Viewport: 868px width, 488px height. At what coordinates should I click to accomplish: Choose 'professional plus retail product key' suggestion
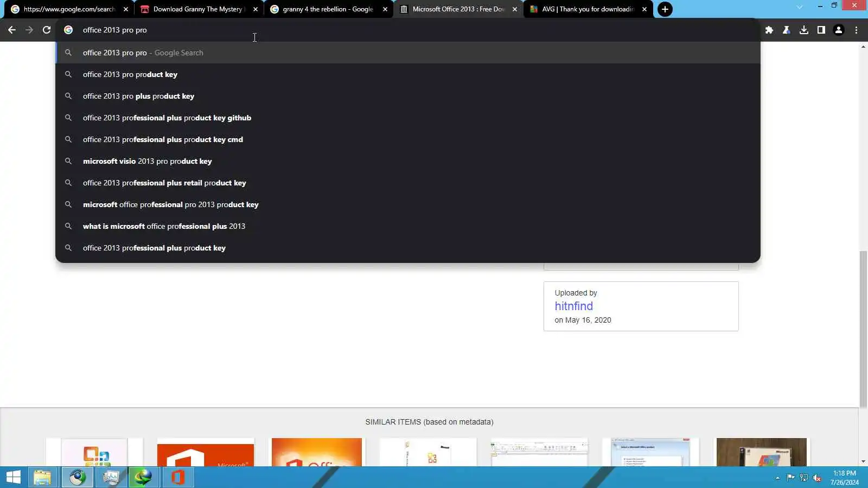tap(408, 183)
